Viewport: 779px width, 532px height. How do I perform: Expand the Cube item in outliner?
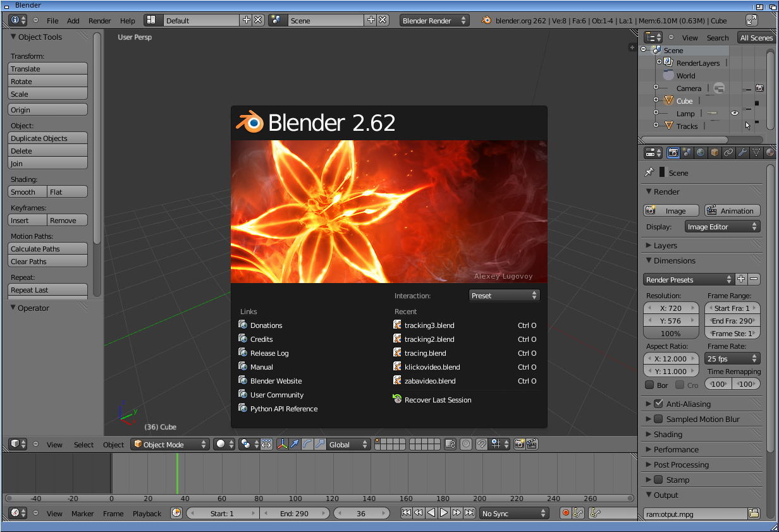point(656,100)
